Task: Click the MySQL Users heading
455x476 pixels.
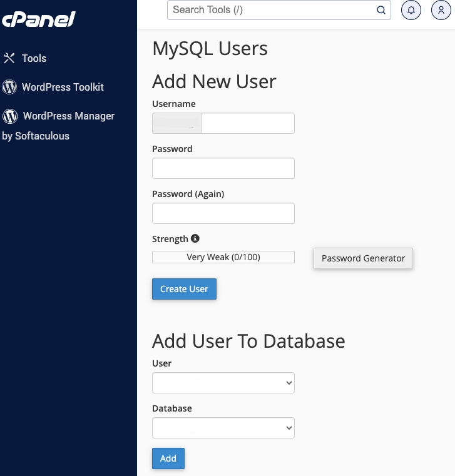Action: [x=210, y=49]
